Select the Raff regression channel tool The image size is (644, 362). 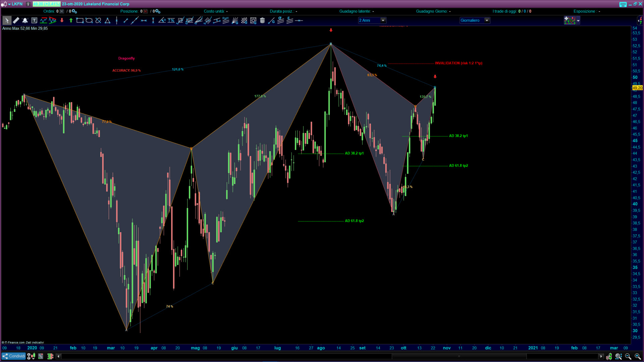click(226, 20)
